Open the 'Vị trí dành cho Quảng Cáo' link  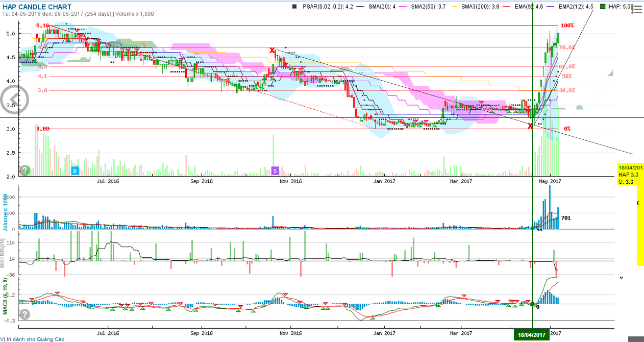click(x=32, y=339)
